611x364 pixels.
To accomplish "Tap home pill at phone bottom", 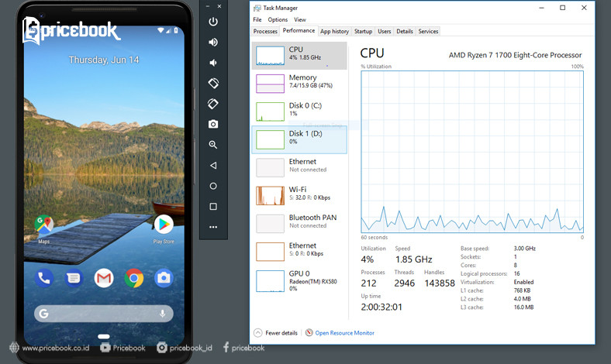I will [x=104, y=336].
